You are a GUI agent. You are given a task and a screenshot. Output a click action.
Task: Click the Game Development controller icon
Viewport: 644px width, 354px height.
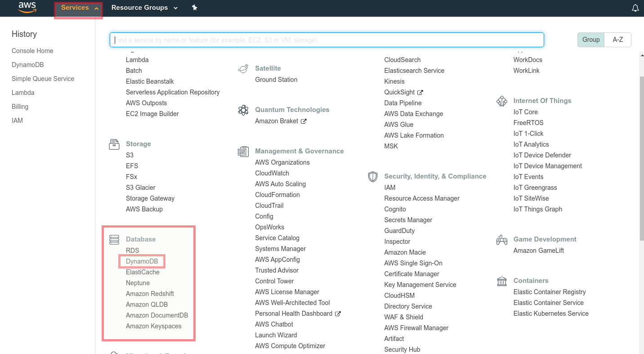[501, 240]
